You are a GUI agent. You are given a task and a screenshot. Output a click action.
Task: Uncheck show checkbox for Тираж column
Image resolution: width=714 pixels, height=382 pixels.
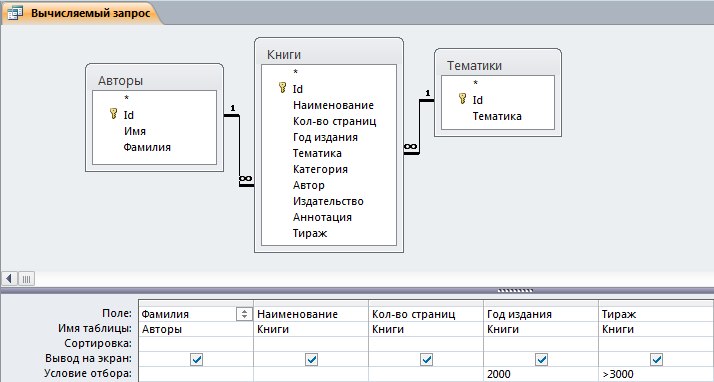pyautogui.click(x=656, y=359)
